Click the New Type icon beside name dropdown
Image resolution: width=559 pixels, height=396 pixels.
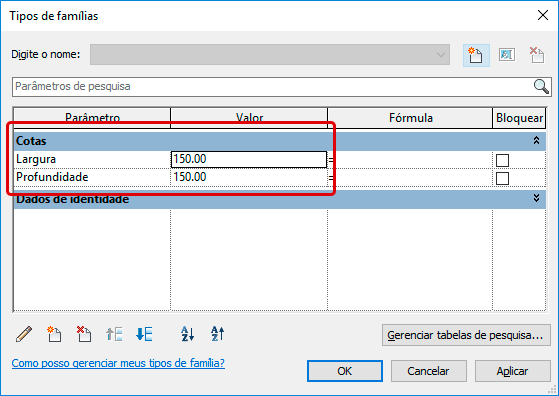[476, 55]
